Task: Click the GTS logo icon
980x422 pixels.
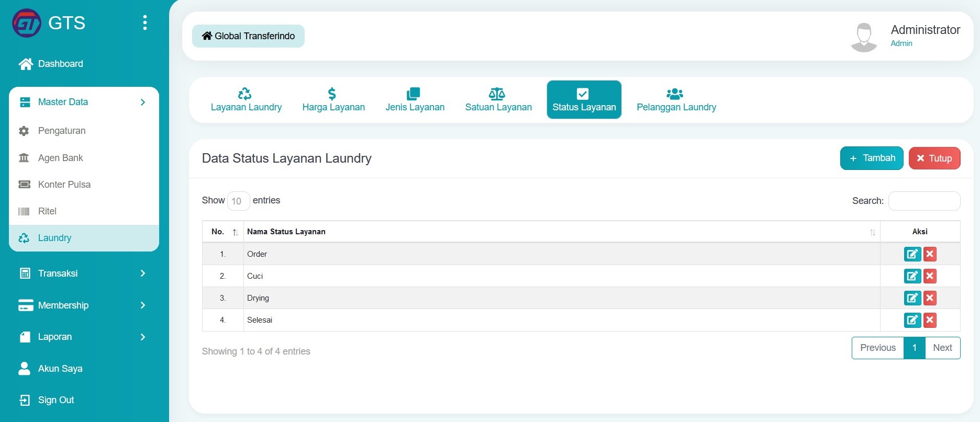Action: pyautogui.click(x=27, y=23)
